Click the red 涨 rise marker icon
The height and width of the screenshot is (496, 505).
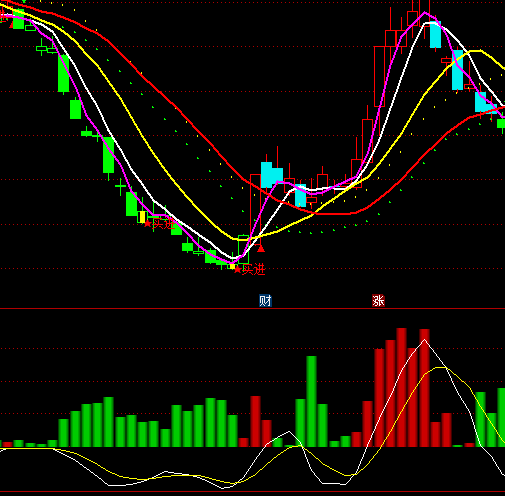[378, 301]
